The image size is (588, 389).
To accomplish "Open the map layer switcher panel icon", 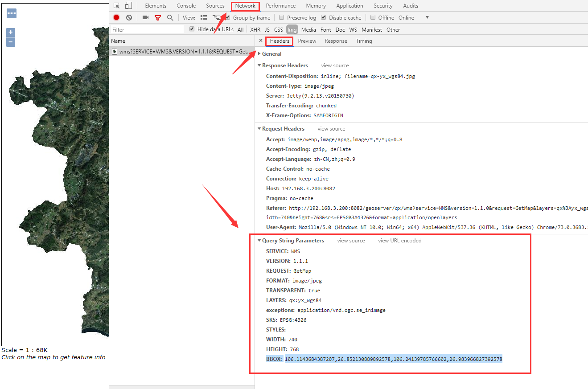I will click(x=11, y=13).
